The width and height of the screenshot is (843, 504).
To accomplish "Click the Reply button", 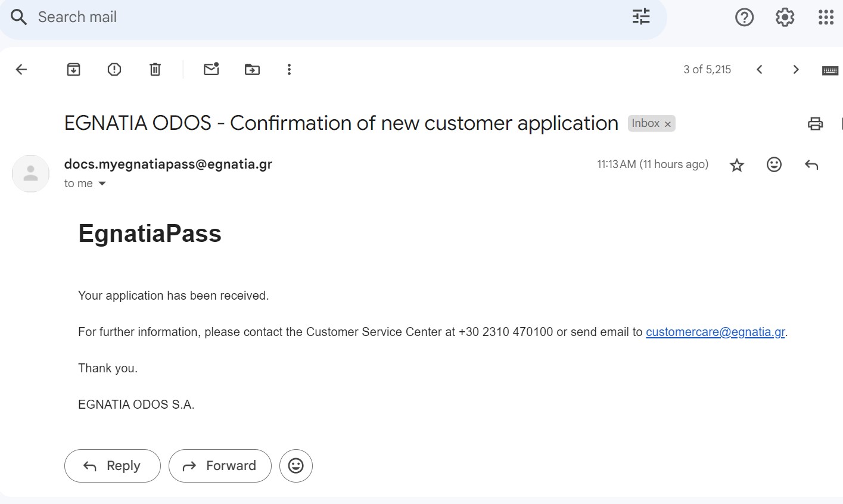I will [113, 466].
